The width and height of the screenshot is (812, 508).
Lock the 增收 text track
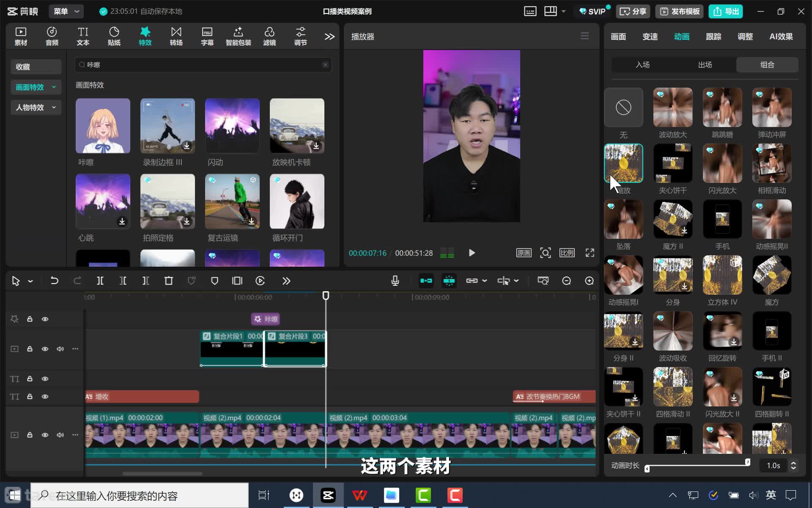click(x=30, y=396)
